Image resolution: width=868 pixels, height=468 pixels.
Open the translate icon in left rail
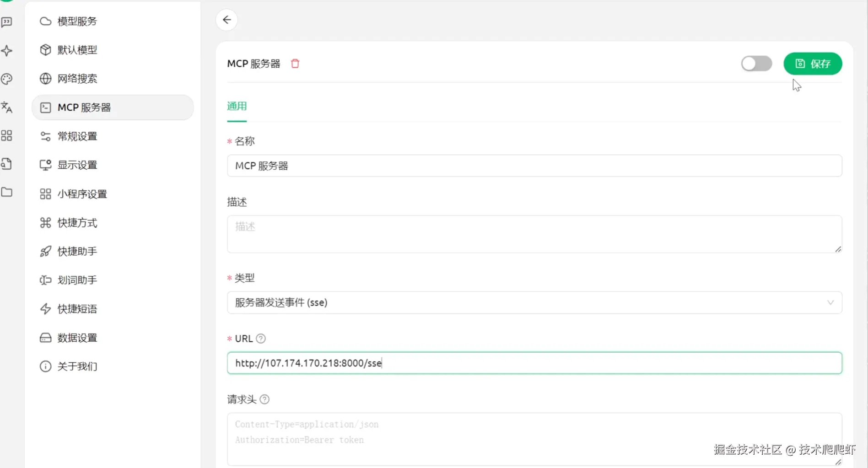point(7,108)
